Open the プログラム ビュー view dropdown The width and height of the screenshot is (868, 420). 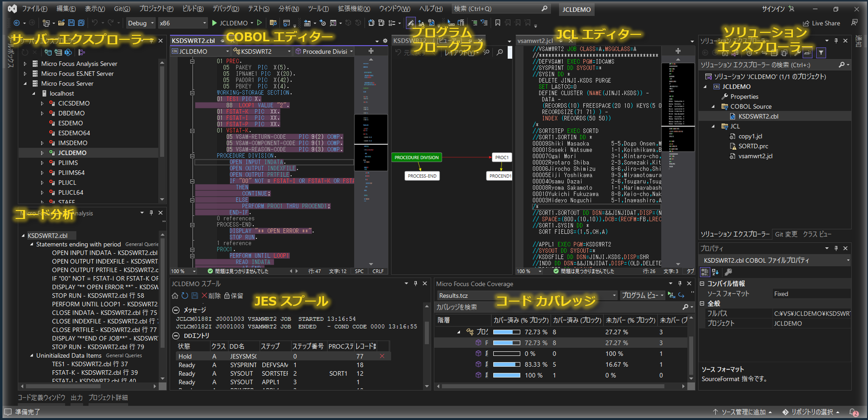pos(643,295)
